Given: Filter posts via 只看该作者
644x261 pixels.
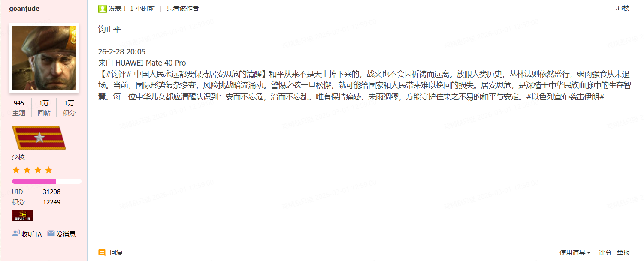Looking at the screenshot, I should point(183,9).
